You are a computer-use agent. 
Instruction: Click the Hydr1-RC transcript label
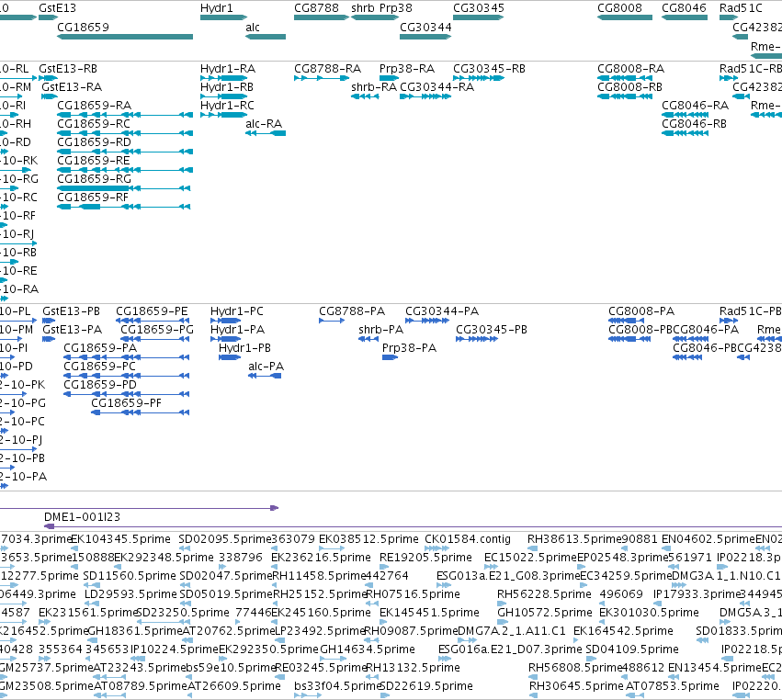227,106
